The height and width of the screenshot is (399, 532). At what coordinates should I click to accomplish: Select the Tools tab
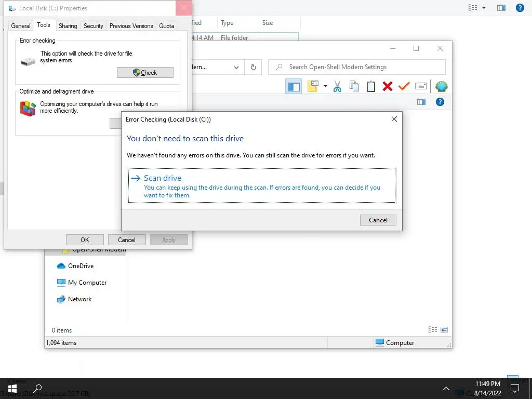(x=44, y=25)
